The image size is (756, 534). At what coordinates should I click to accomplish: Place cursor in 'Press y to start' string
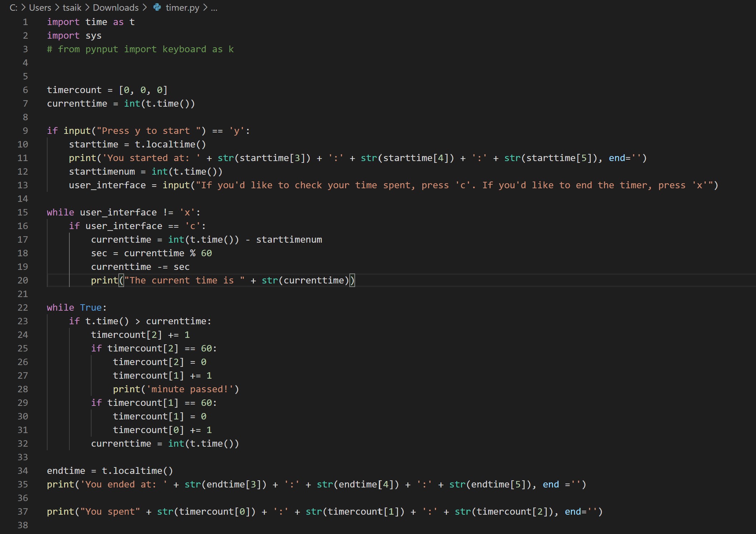click(148, 131)
